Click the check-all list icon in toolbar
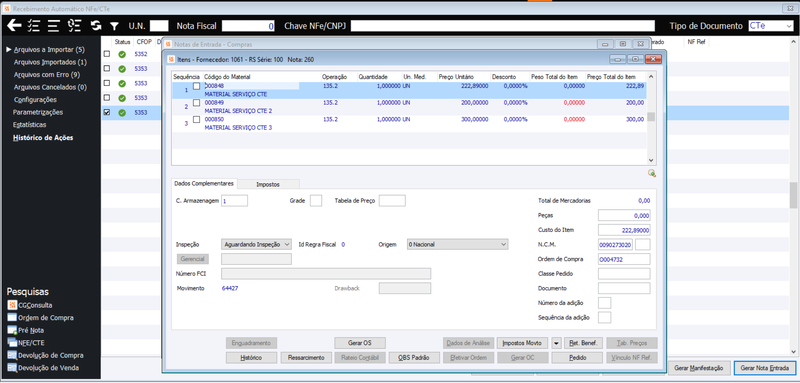 pyautogui.click(x=34, y=25)
